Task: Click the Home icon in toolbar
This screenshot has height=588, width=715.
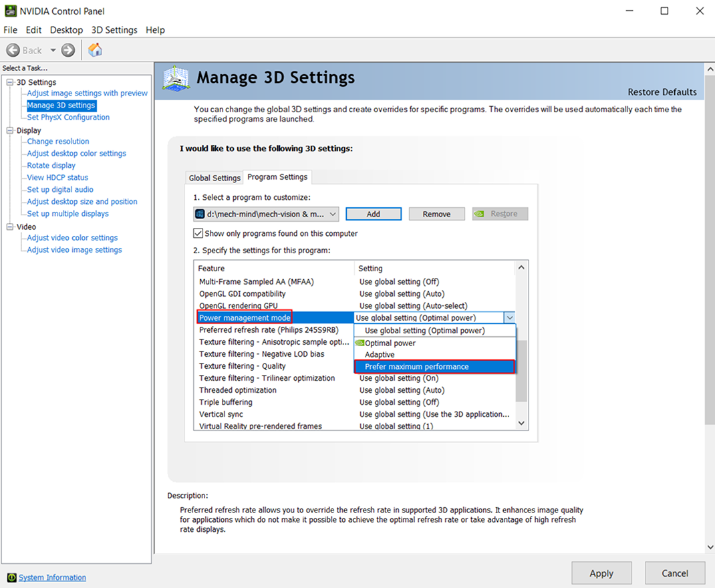Action: point(95,49)
